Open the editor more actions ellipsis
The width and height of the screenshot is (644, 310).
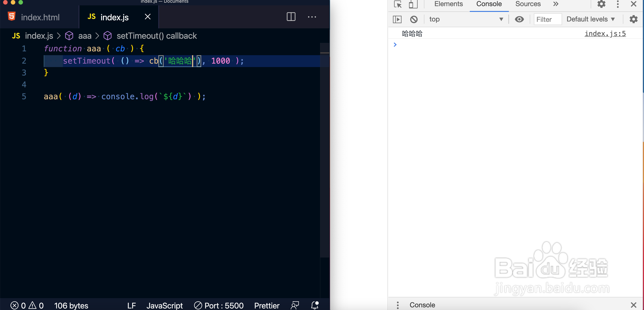click(312, 17)
